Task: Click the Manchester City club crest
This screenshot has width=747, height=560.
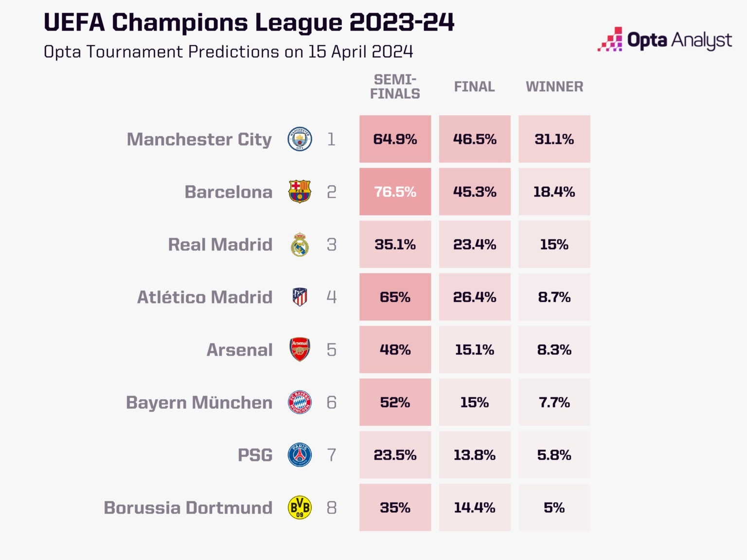Action: (x=300, y=139)
